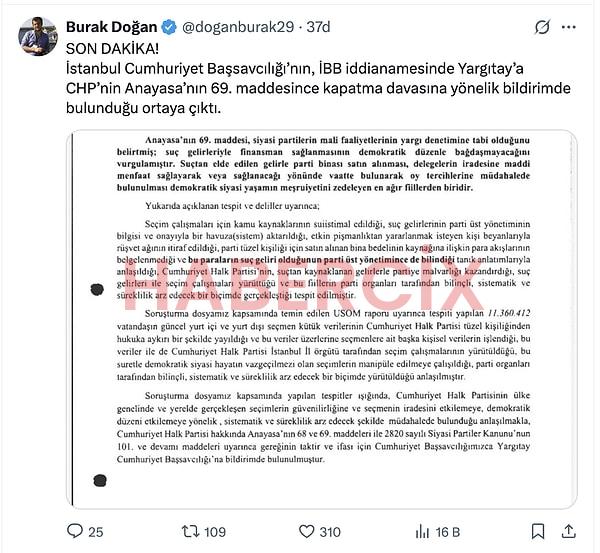600x553 pixels.
Task: Click the blue verified badge icon
Action: pos(169,27)
